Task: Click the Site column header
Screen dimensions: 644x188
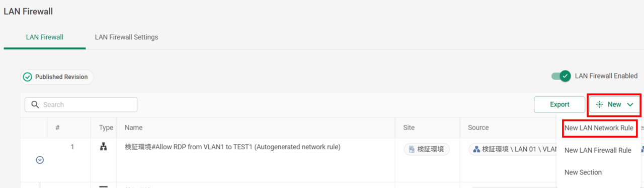Action: 409,128
